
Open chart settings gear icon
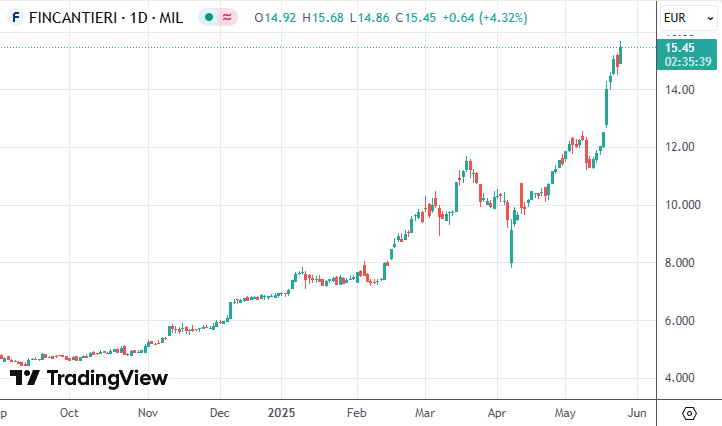(689, 412)
